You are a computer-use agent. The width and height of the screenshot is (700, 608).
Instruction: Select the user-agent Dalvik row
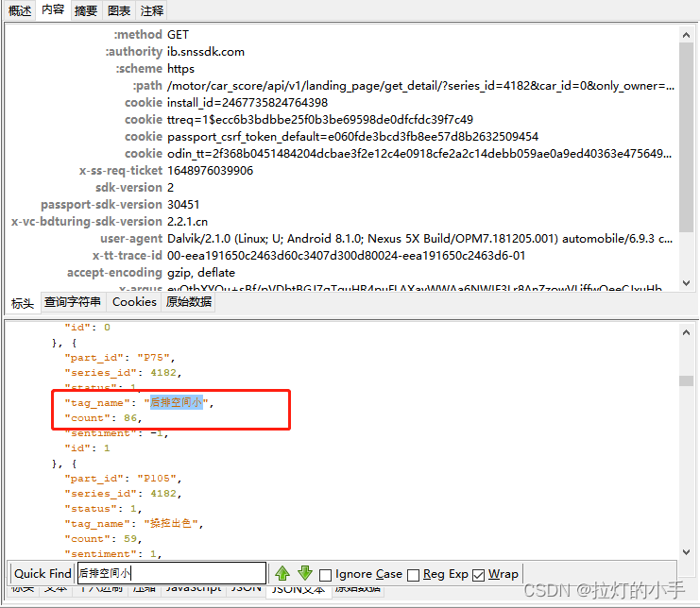click(342, 238)
